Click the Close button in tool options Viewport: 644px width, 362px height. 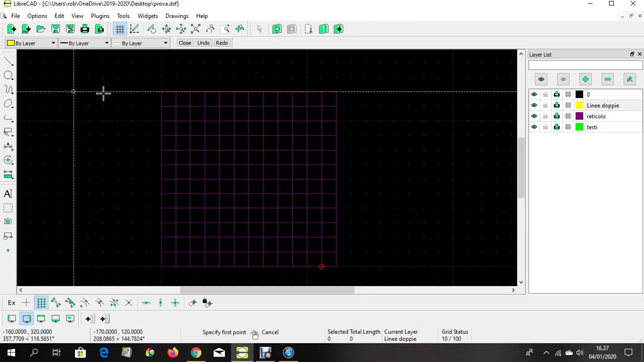tap(185, 43)
